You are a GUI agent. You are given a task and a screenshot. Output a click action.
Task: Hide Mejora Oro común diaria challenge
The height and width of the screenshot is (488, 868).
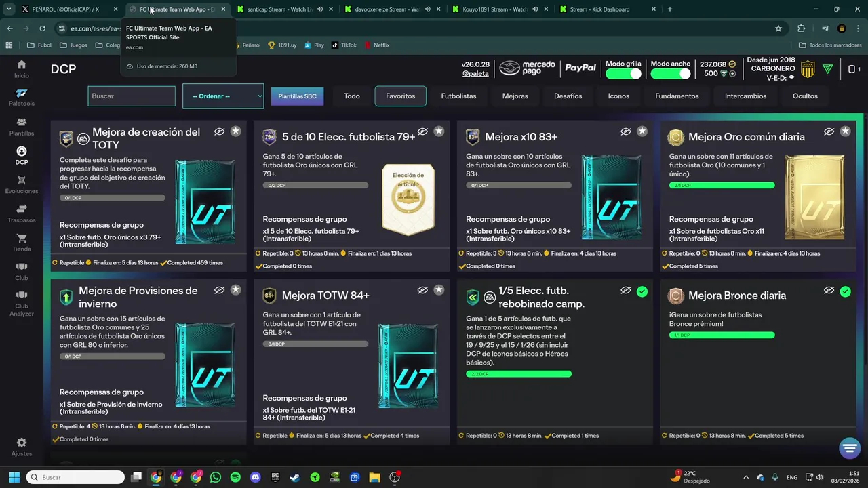[x=829, y=131]
